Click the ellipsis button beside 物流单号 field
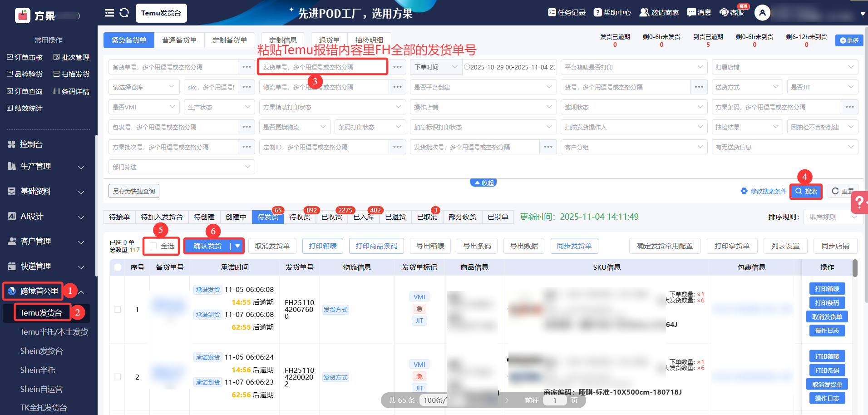868x415 pixels. pos(397,87)
